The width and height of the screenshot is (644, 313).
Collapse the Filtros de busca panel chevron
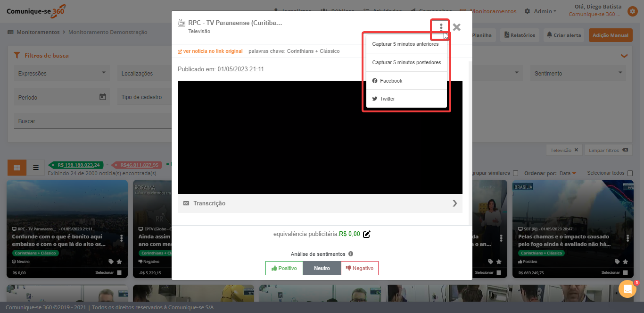tap(624, 56)
